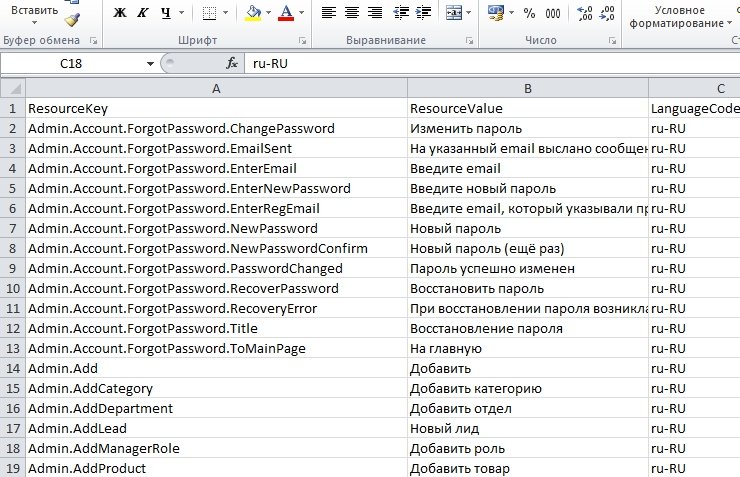Expand the Name Box dropdown

click(150, 63)
